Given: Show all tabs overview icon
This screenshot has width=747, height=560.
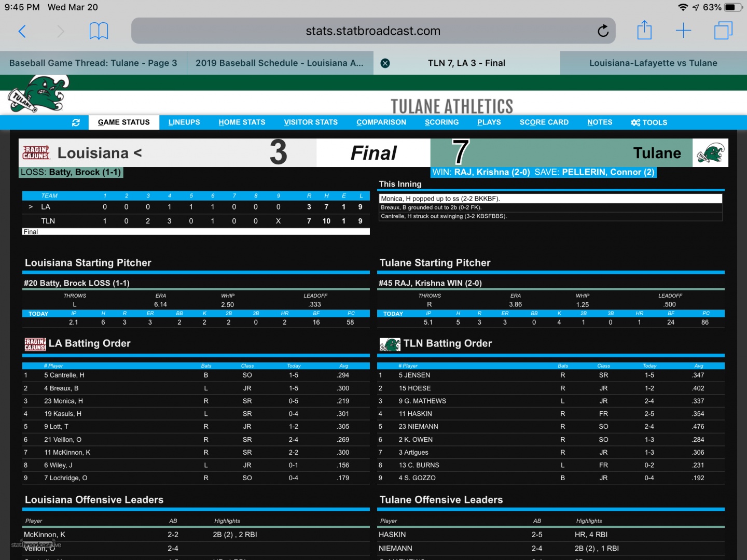Looking at the screenshot, I should pyautogui.click(x=723, y=31).
